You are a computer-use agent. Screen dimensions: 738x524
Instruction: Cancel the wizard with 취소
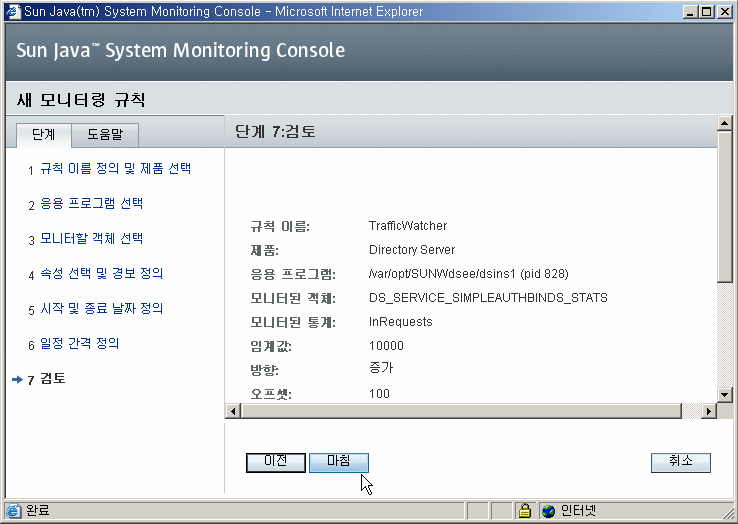click(681, 462)
